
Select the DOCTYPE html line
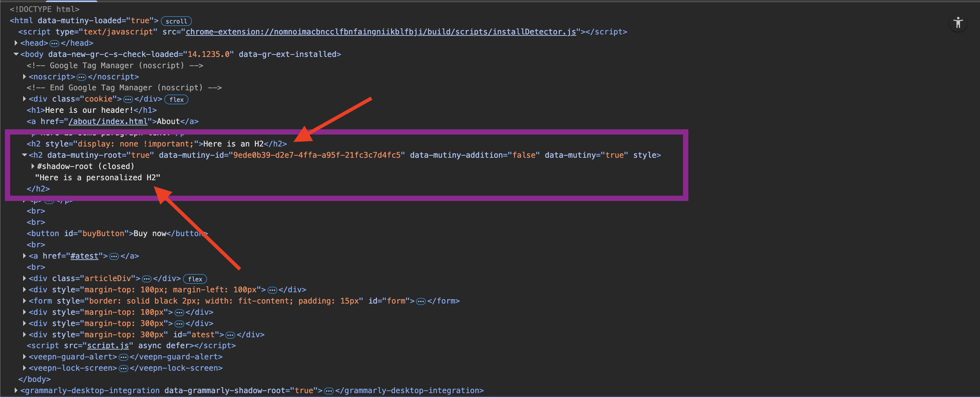pyautogui.click(x=45, y=9)
